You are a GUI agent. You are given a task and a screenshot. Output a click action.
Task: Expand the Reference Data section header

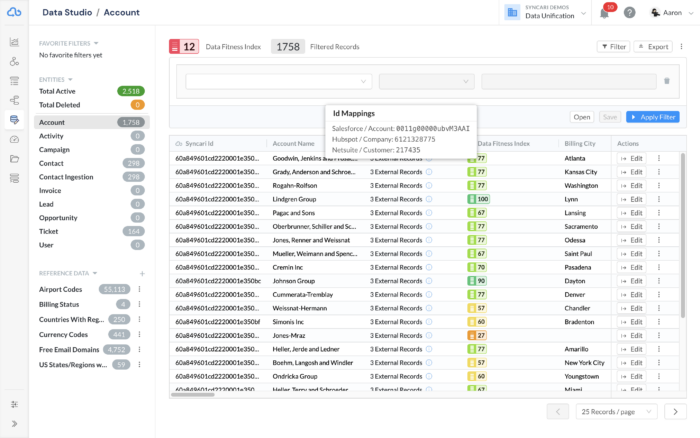(x=68, y=273)
